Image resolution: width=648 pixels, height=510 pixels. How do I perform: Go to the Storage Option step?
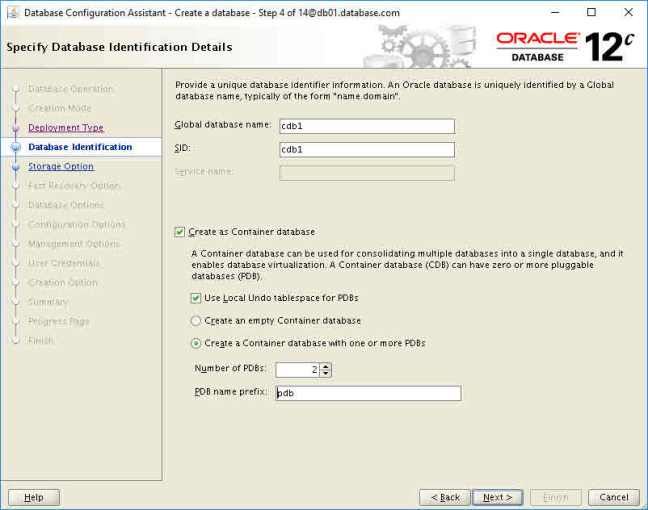click(x=61, y=167)
